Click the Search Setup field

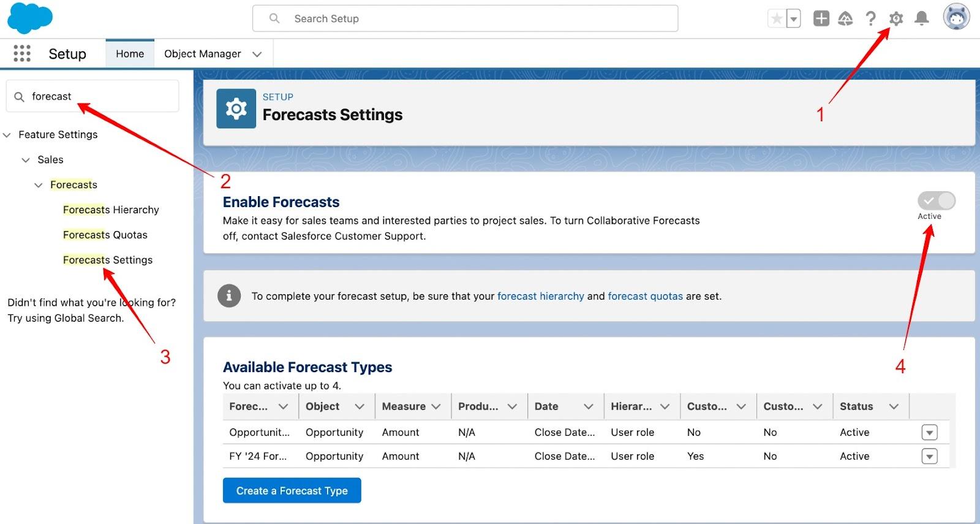tap(465, 18)
